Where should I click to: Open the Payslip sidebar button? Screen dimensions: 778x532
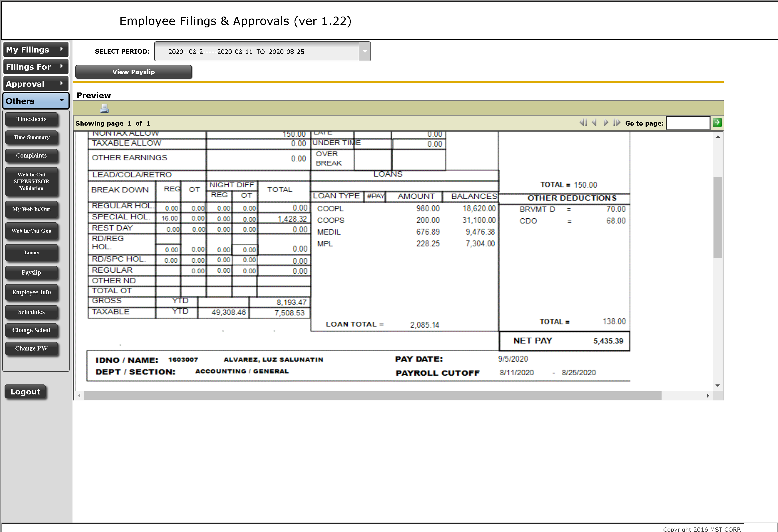[x=31, y=273]
